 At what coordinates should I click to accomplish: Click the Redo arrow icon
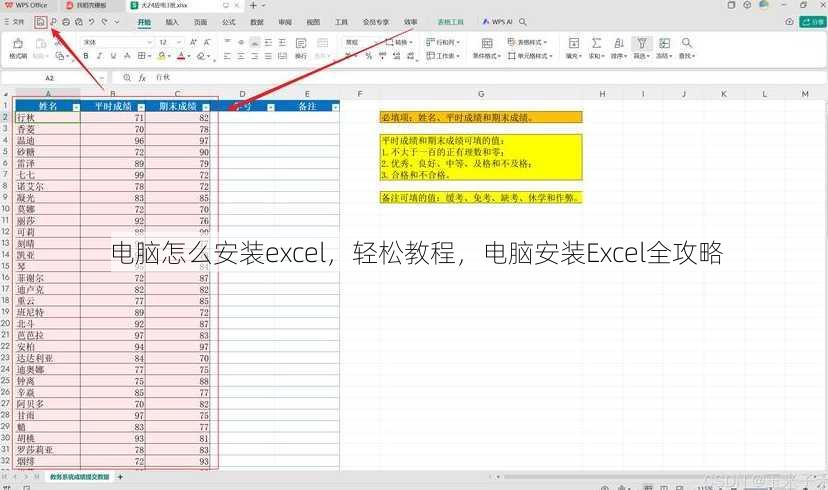tap(105, 22)
